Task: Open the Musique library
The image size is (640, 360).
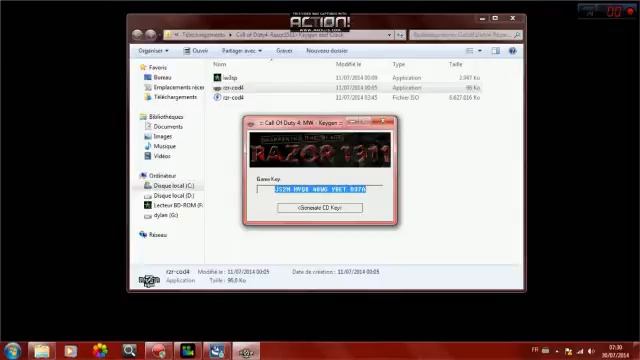Action: click(x=164, y=146)
